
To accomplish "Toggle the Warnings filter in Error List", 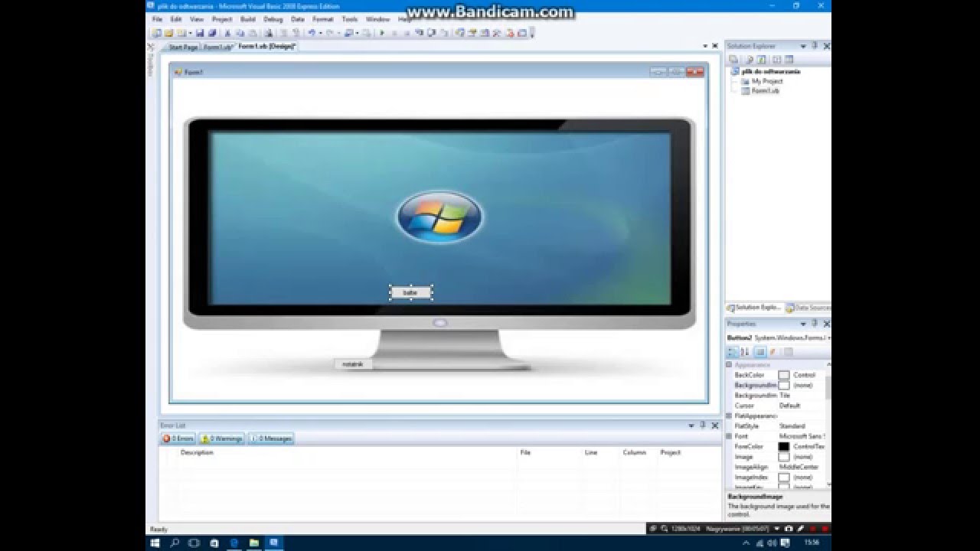I will click(221, 439).
